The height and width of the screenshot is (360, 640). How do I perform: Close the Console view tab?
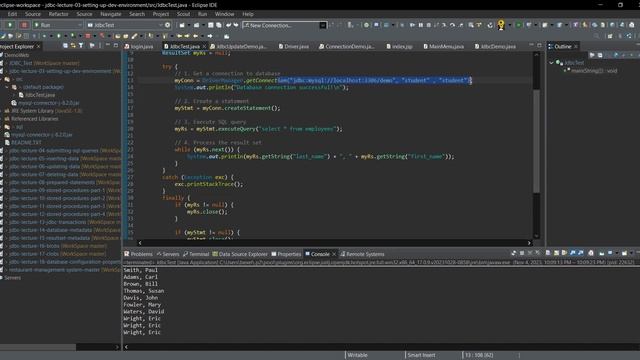point(334,254)
